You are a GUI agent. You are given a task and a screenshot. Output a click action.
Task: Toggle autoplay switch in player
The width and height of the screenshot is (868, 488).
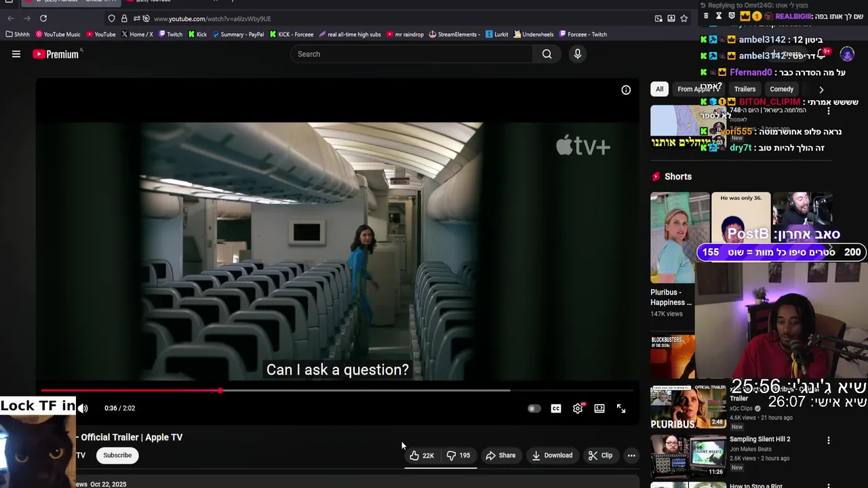click(x=534, y=409)
